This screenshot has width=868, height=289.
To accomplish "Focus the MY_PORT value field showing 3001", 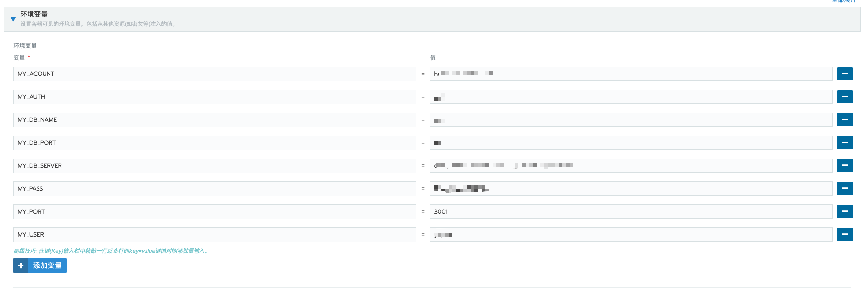I will 631,211.
